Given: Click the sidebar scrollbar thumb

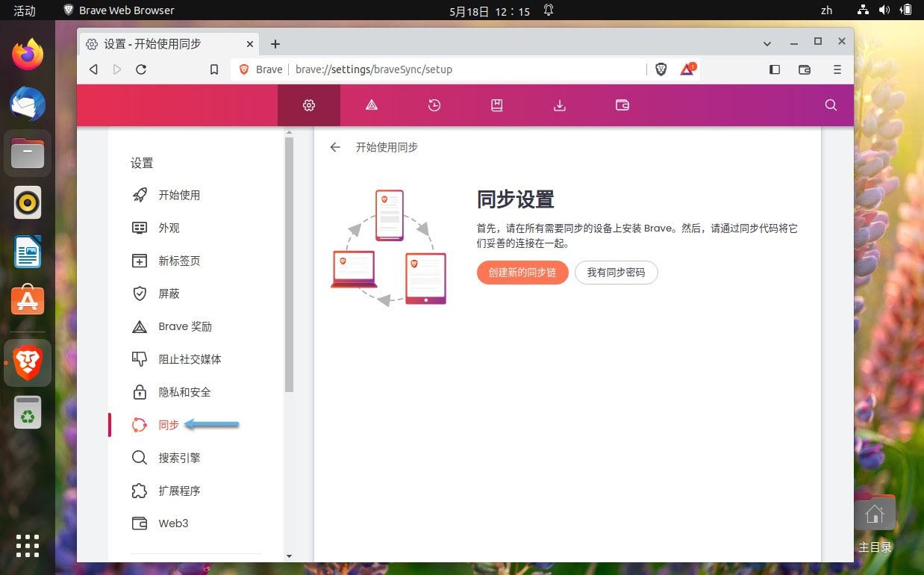Looking at the screenshot, I should (x=290, y=265).
